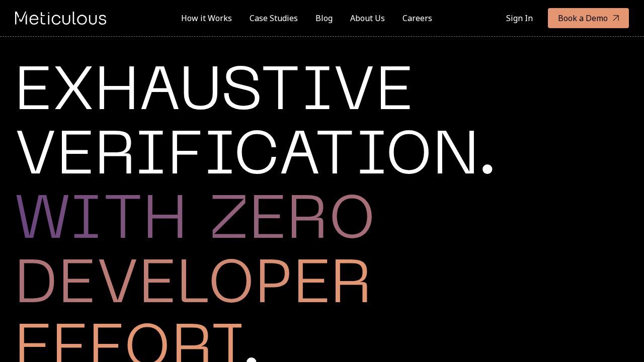644x362 pixels.
Task: Visit the Blog page
Action: (324, 18)
